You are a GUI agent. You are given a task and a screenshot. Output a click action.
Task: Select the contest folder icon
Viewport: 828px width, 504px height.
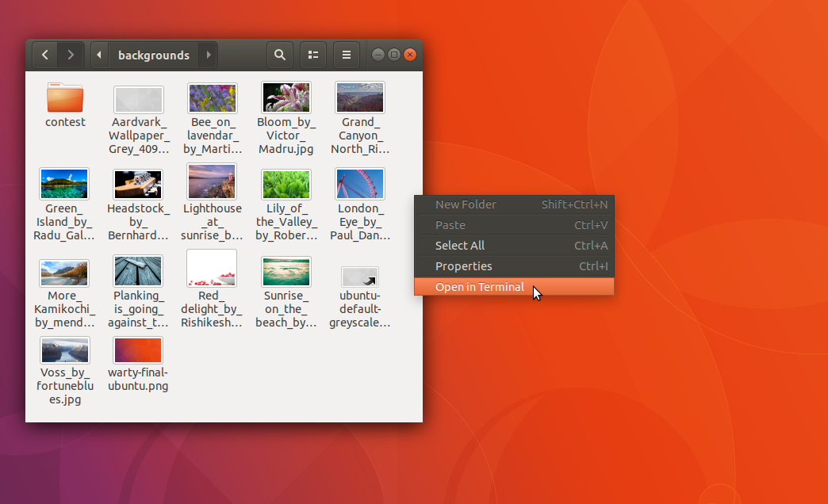coord(65,97)
